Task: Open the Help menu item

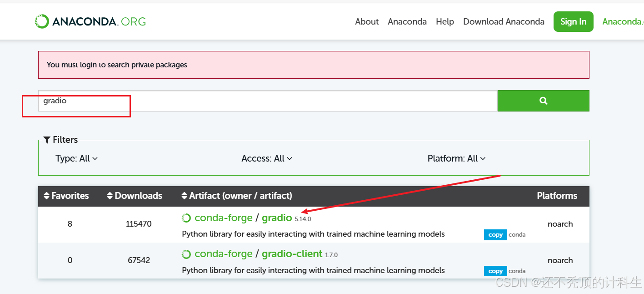Action: tap(445, 21)
